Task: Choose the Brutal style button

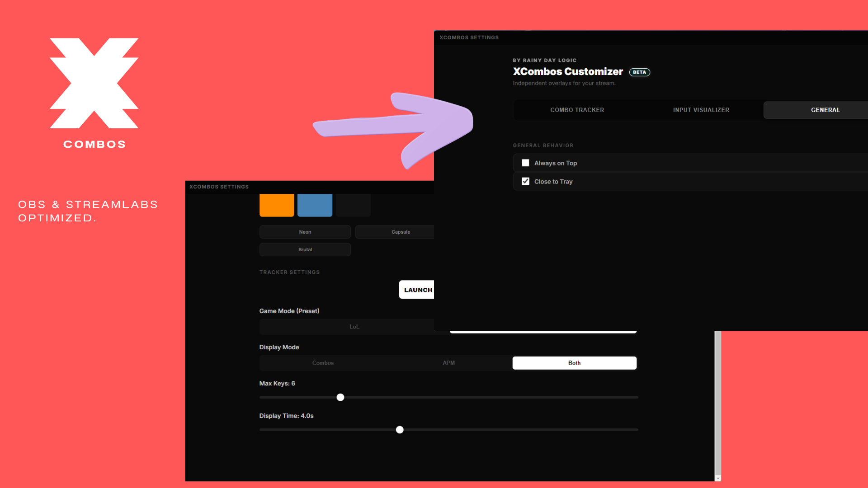Action: click(305, 249)
